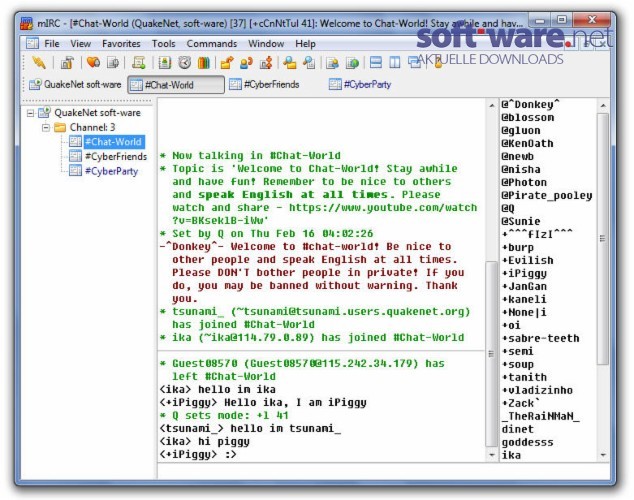Open the File menu

(x=52, y=44)
